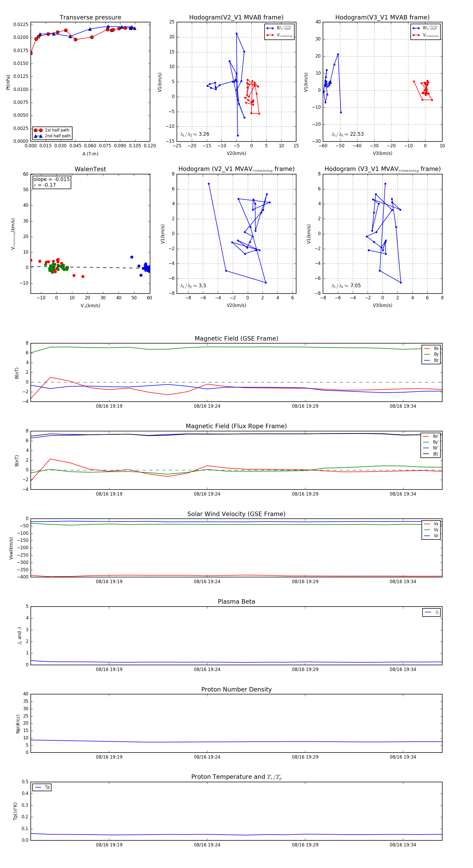Click 'slope = -0.015' annotation in WalenTest

click(52, 179)
